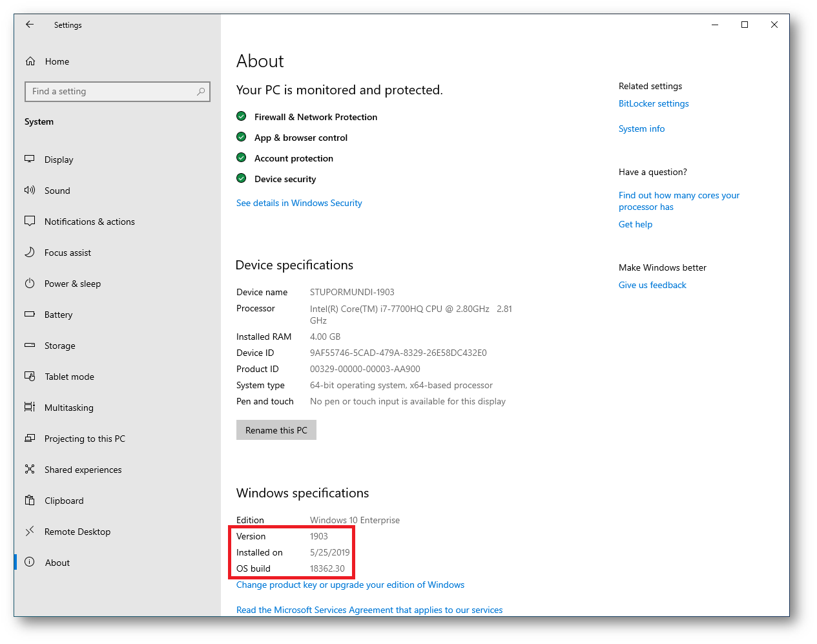
Task: Click the back arrow icon in Settings
Action: click(x=30, y=25)
